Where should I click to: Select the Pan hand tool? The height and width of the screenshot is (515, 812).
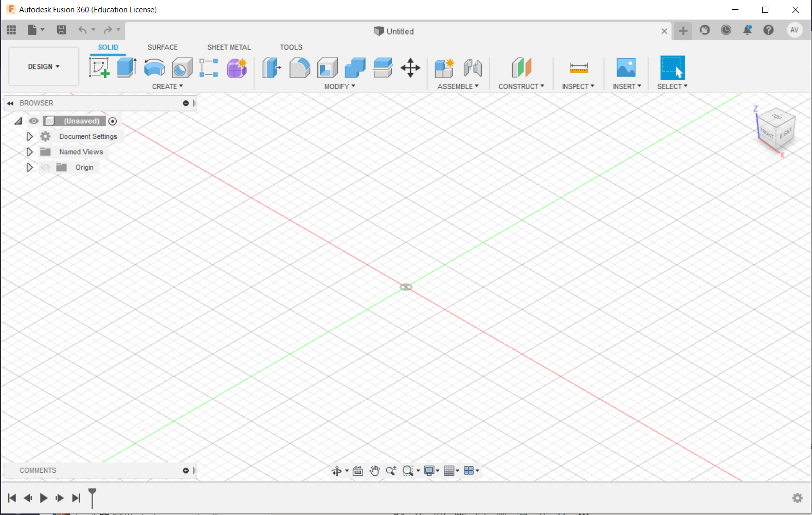coord(374,471)
